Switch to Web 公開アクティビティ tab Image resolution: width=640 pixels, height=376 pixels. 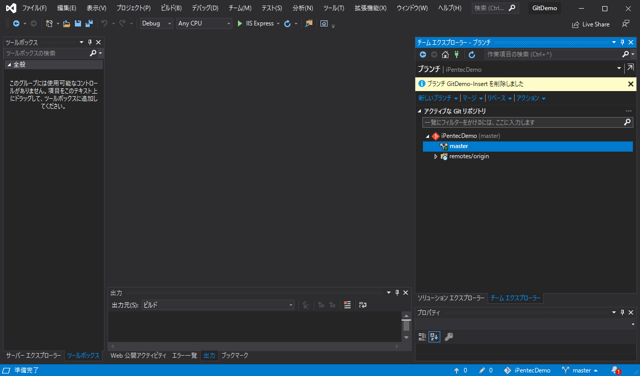click(138, 356)
